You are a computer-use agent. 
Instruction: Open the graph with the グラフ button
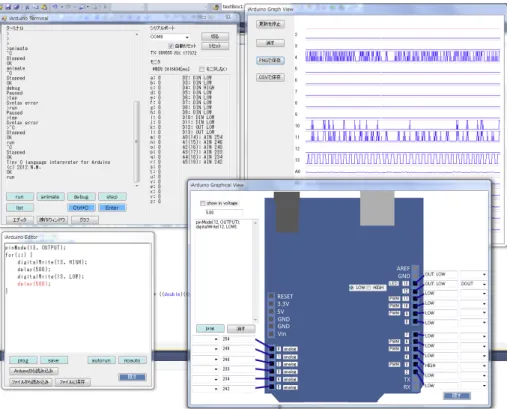coord(85,220)
